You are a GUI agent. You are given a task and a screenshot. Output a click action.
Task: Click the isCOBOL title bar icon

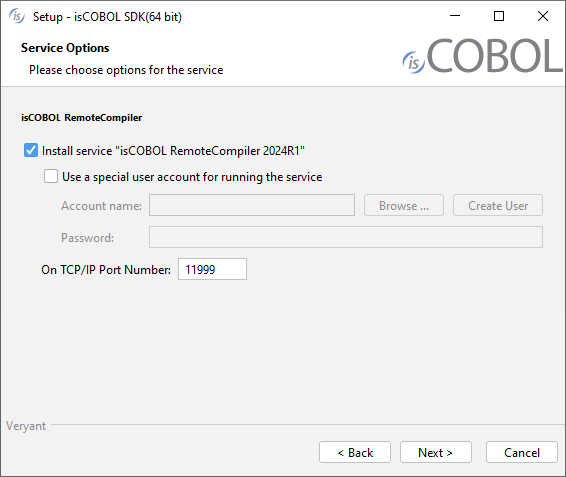click(17, 16)
